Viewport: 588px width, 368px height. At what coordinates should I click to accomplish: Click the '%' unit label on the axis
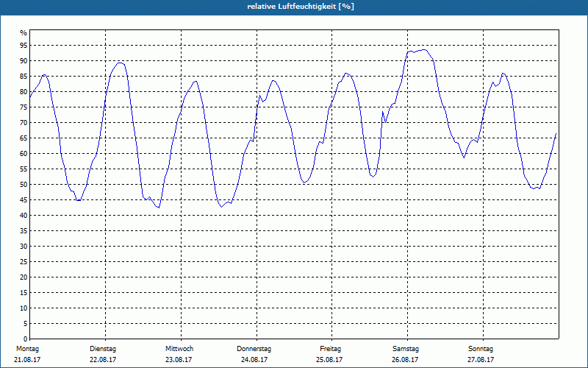pyautogui.click(x=24, y=33)
